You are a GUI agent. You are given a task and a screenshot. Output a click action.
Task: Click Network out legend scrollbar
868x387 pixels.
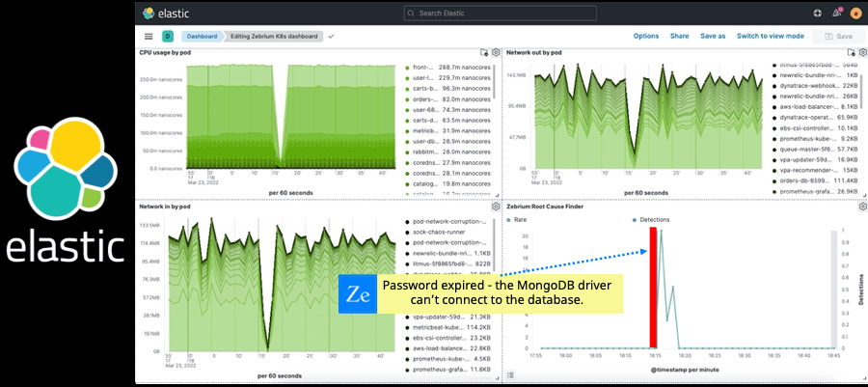[x=861, y=92]
